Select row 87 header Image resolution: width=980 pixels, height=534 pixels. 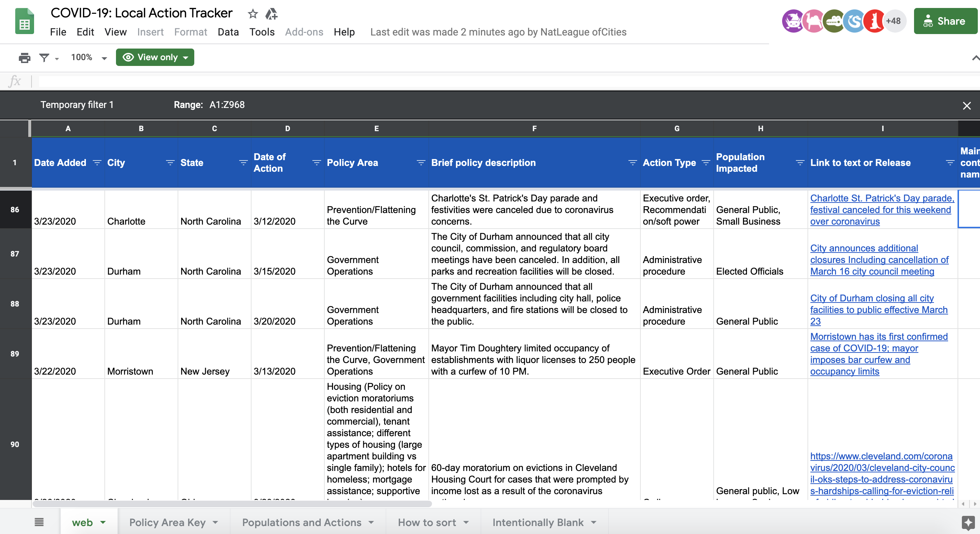click(x=15, y=254)
